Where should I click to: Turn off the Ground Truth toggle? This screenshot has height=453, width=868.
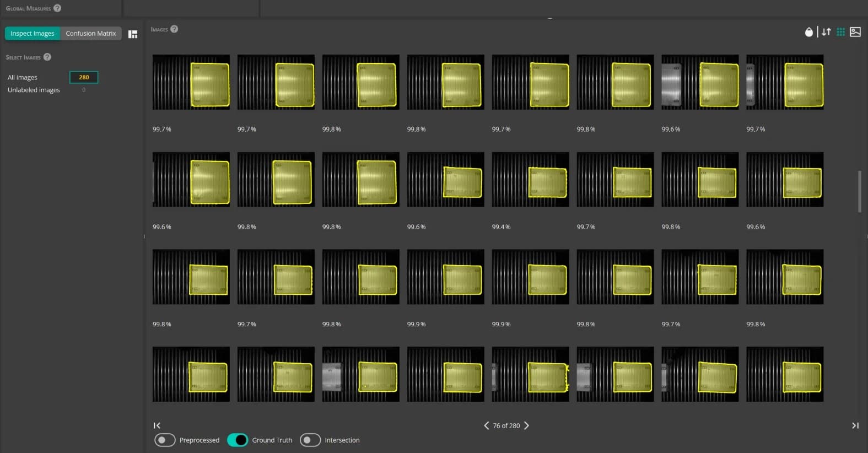point(238,440)
